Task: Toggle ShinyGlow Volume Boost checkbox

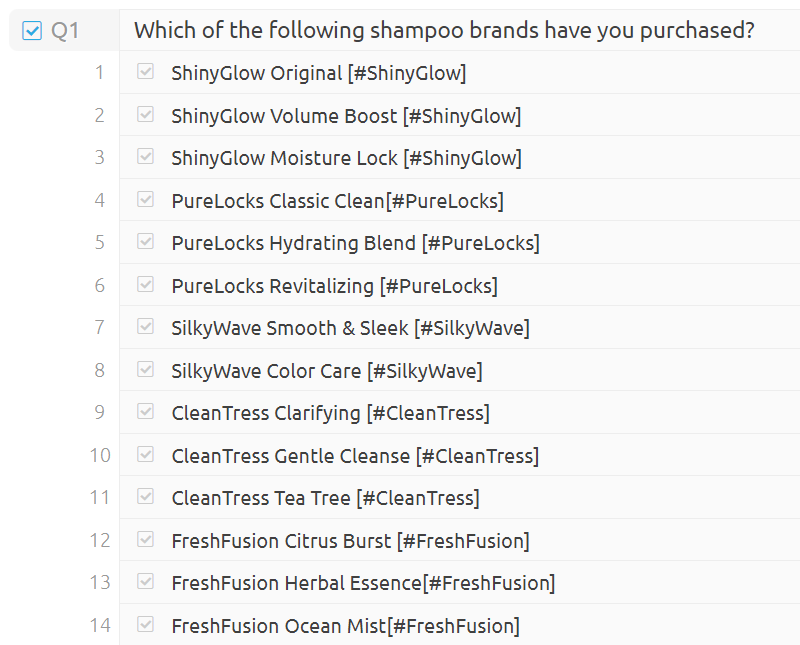Action: click(x=146, y=115)
